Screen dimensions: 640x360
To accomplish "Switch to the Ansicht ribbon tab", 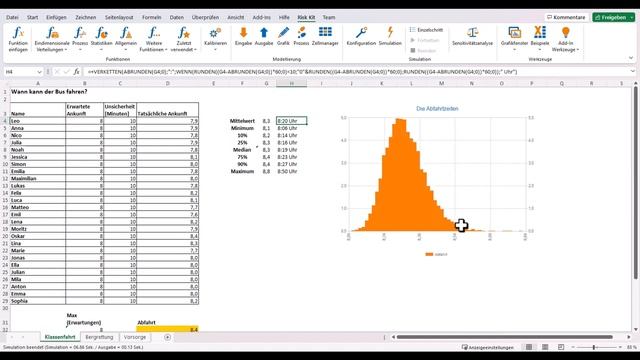I will (236, 17).
